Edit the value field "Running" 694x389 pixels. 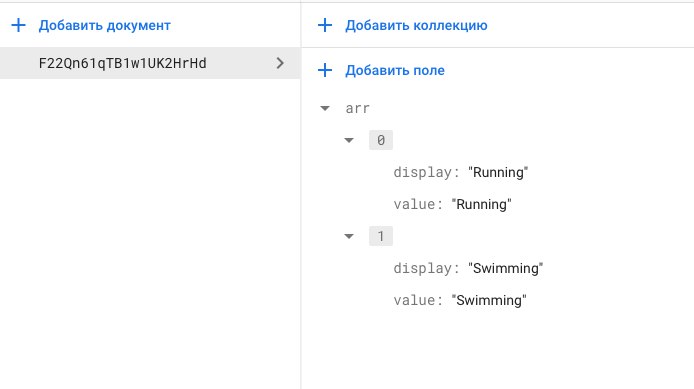[x=481, y=204]
